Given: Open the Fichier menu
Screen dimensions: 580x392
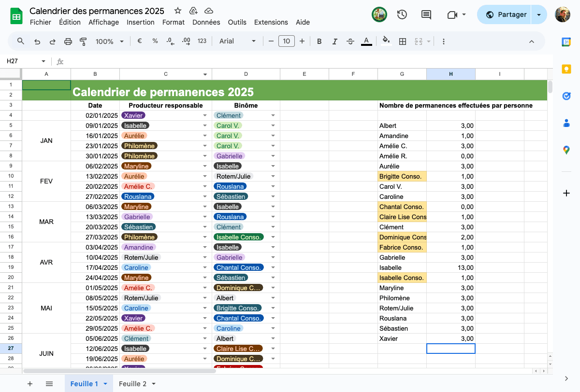Looking at the screenshot, I should click(41, 22).
